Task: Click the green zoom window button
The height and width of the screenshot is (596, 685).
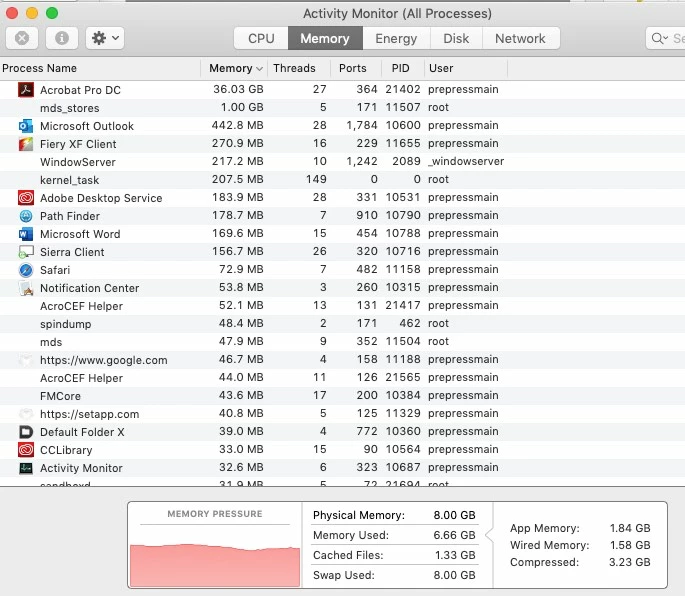Action: point(52,13)
